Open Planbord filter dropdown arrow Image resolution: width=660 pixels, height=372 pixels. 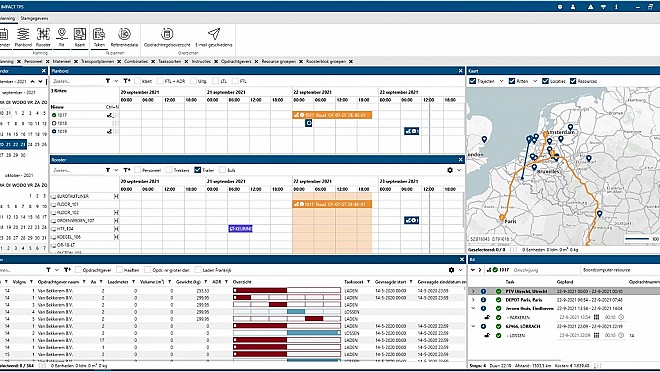pyautogui.click(x=116, y=81)
